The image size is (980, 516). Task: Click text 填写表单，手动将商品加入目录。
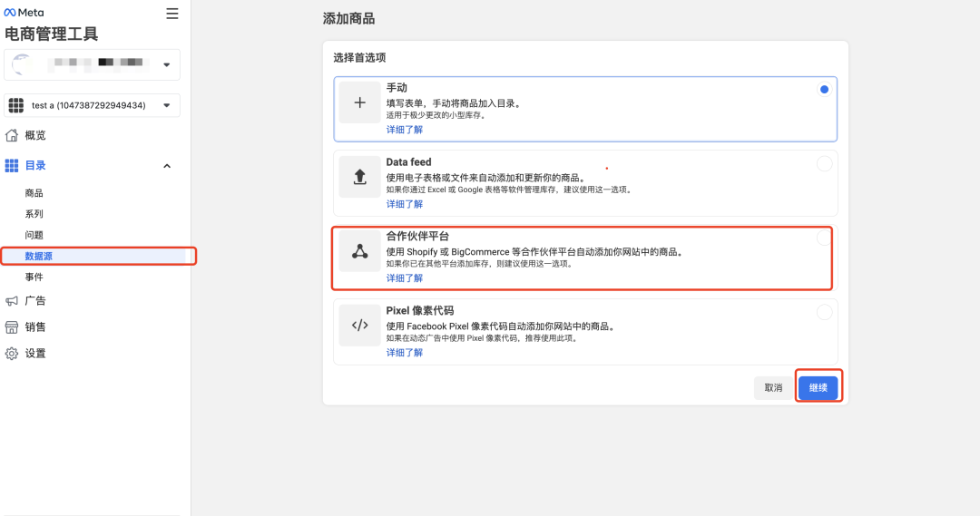click(x=456, y=103)
